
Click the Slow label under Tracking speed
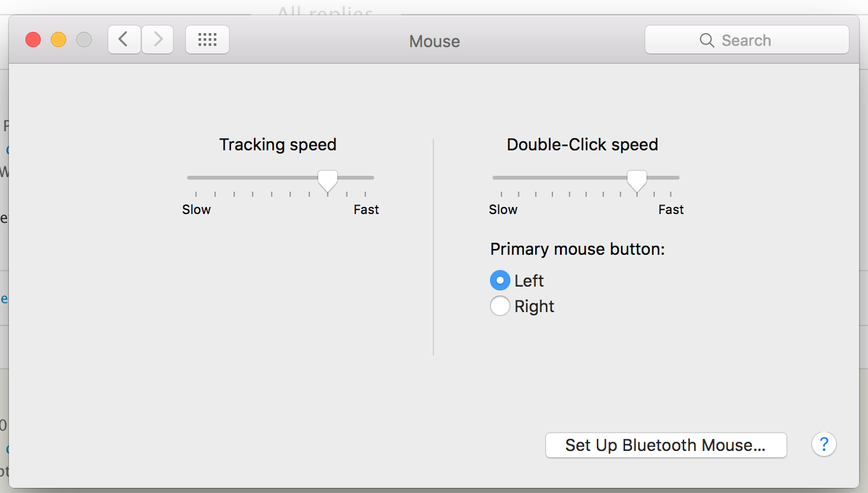coord(196,210)
